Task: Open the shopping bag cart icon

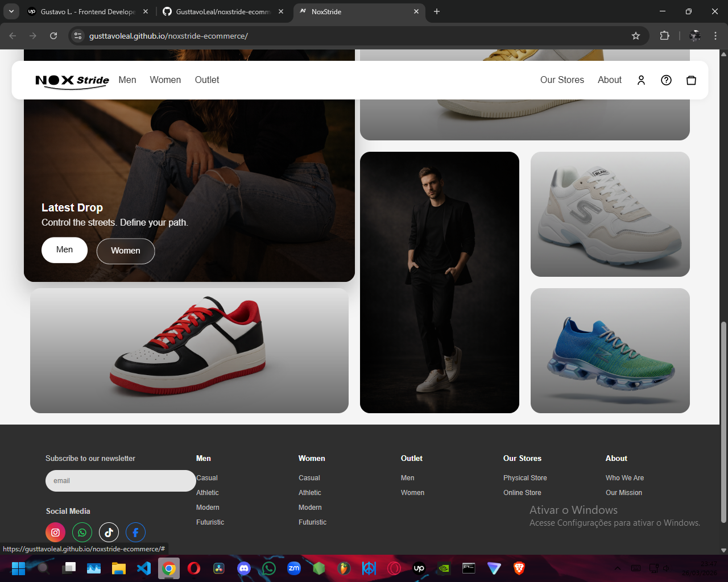Action: pos(691,80)
